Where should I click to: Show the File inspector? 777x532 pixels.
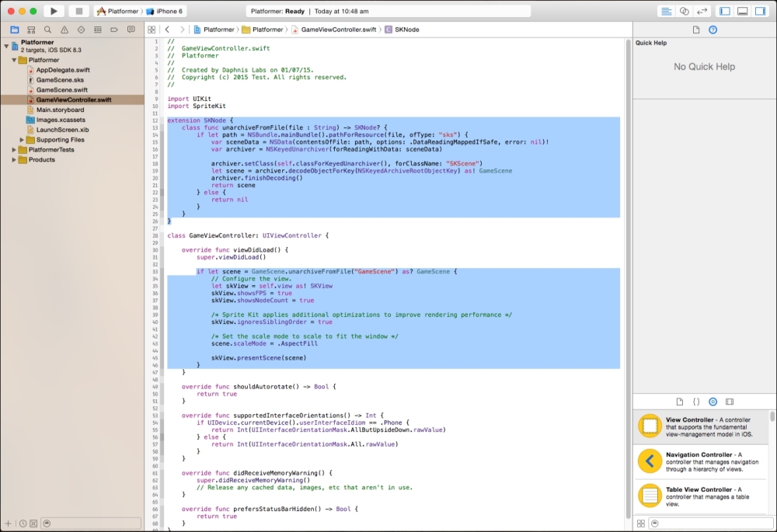tap(696, 30)
